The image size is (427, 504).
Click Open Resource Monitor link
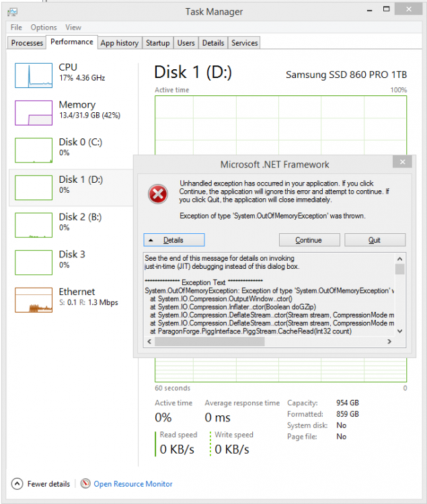click(132, 484)
